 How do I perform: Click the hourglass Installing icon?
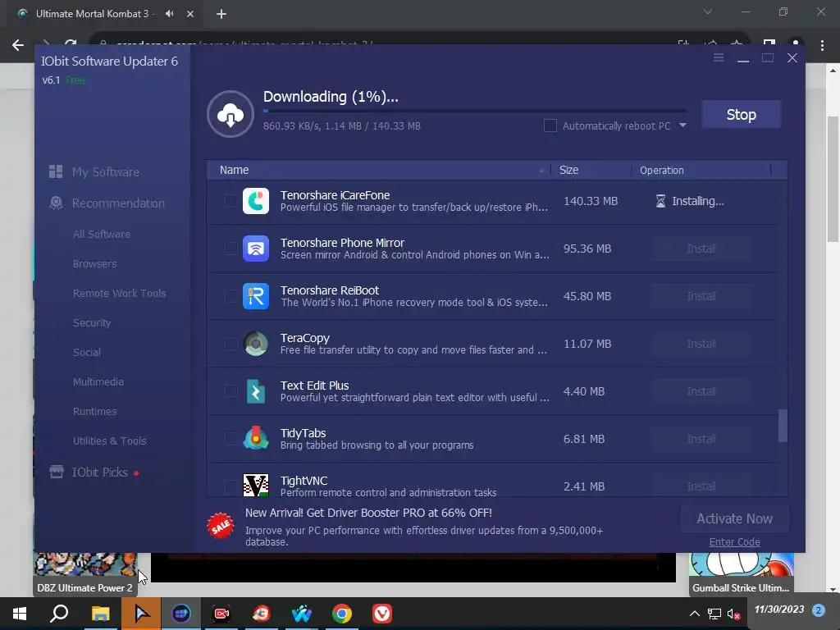[660, 201]
